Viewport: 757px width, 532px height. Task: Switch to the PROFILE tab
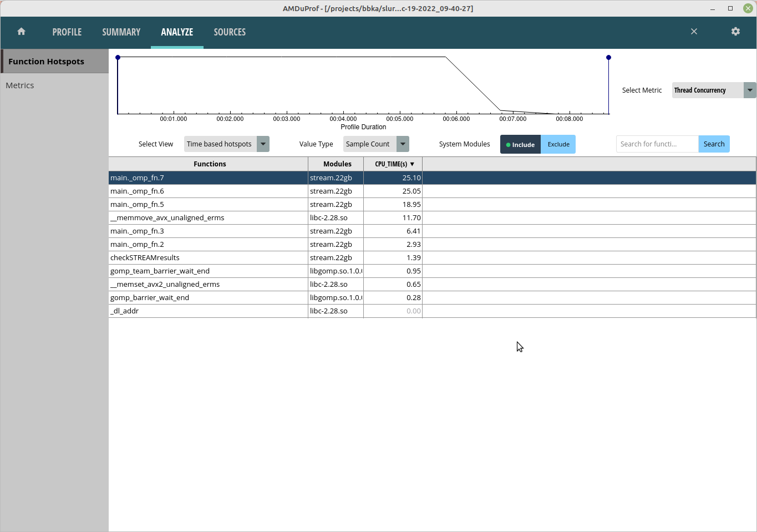67,32
